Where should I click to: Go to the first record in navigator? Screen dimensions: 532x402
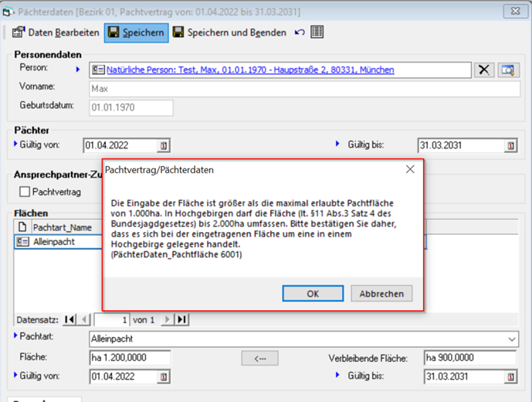point(69,319)
